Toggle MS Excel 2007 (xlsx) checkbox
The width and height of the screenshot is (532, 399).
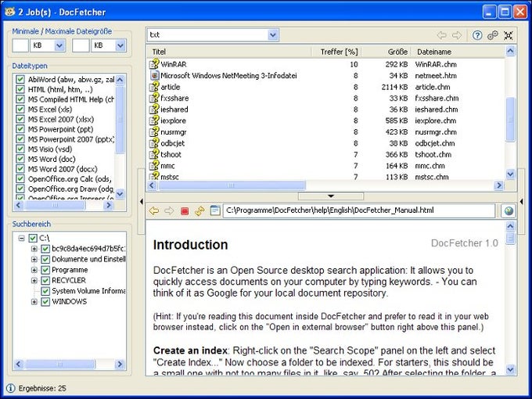20,119
